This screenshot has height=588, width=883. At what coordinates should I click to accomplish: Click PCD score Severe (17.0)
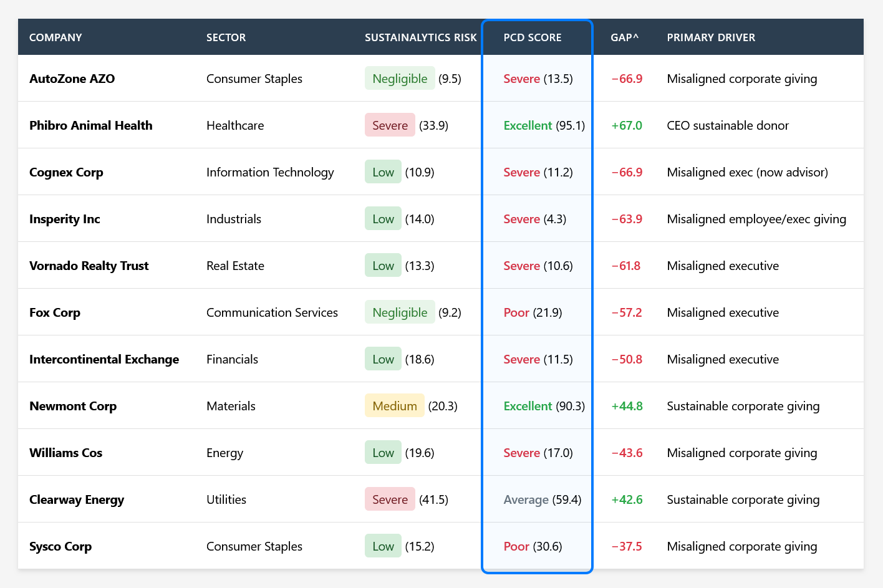point(538,453)
